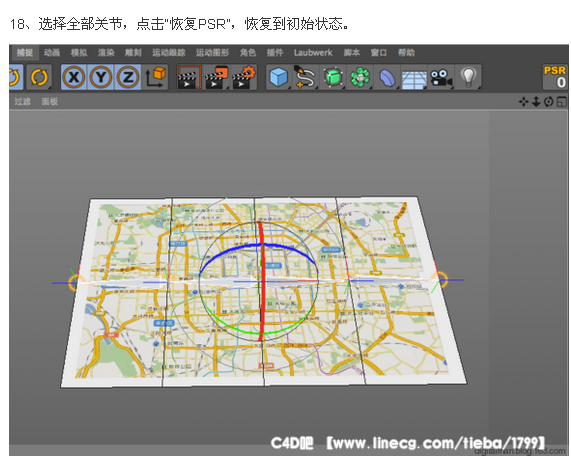Add a light object
This screenshot has height=460, width=571.
[x=468, y=77]
